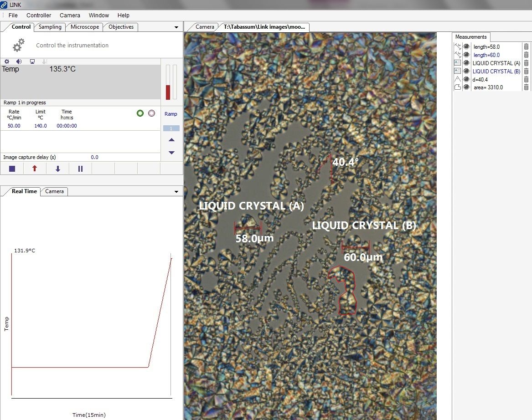Select the Measurements tab
532x420 pixels.
471,36
